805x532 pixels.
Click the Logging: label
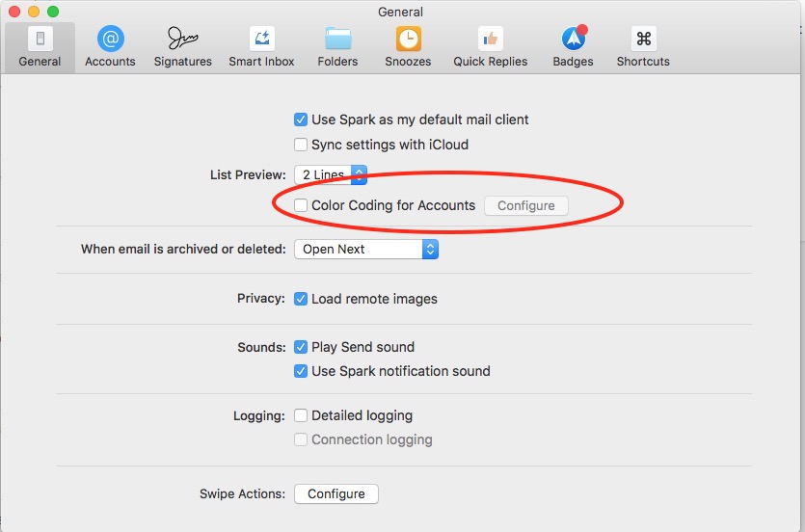pyautogui.click(x=259, y=415)
